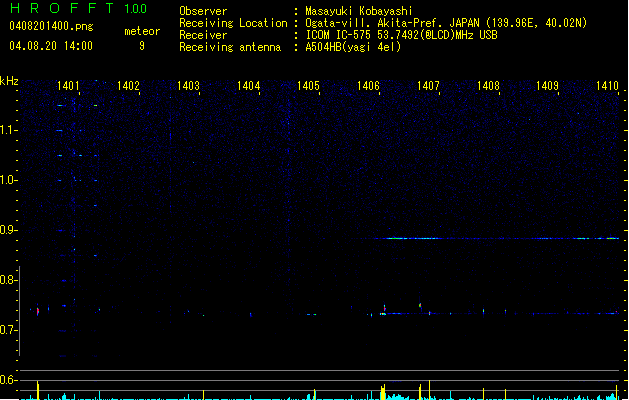Click the 0.8 kHz frequency label
This screenshot has width=629, height=400.
click(x=8, y=280)
